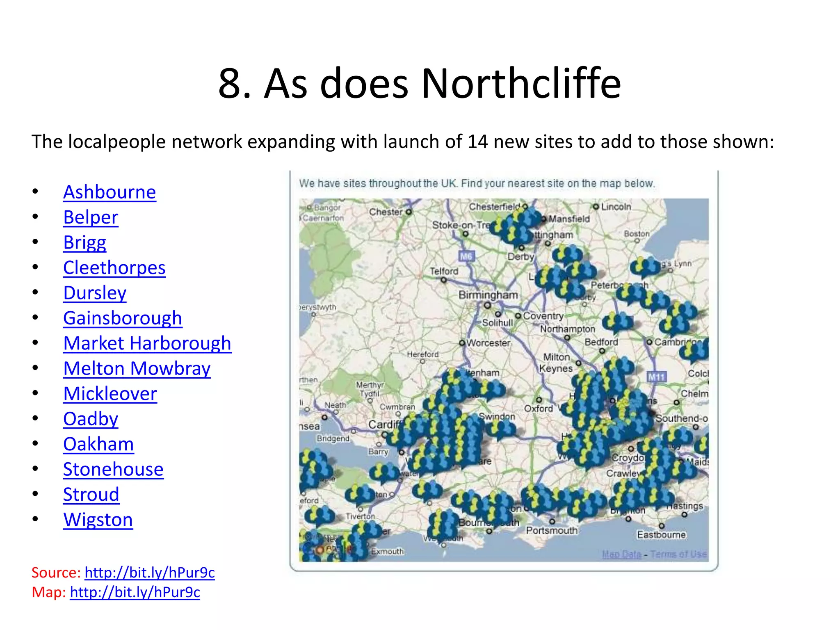Click the Solihull label on the map
The height and width of the screenshot is (630, 840).
498,323
